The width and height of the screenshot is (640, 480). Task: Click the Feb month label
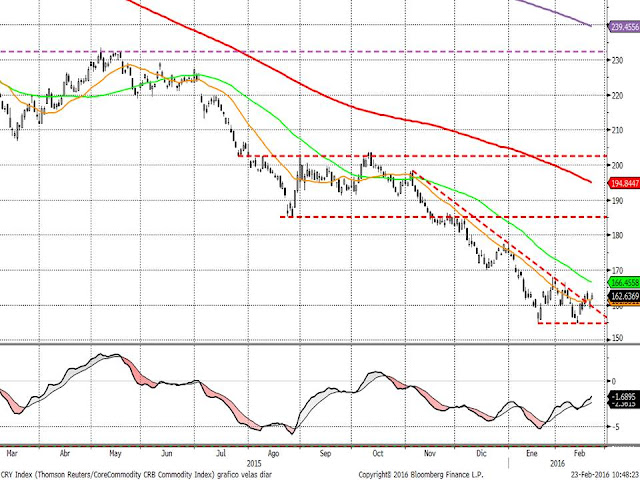pos(579,453)
